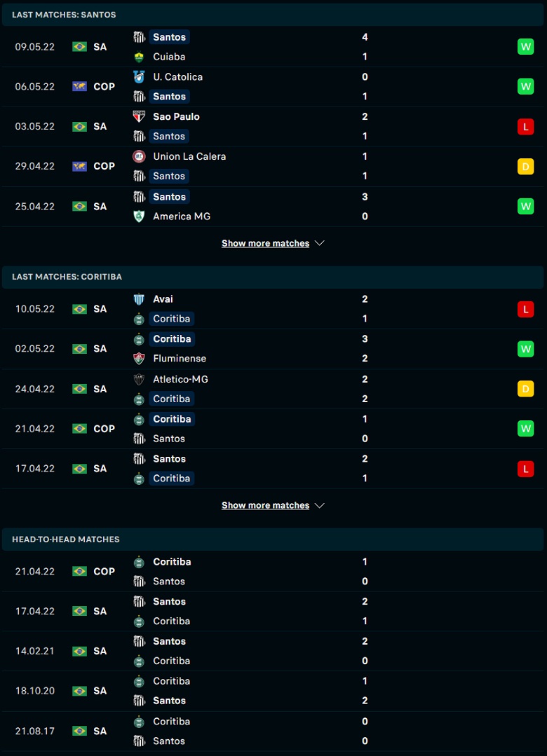
Task: Click yellow D badge for Atletico-MG match
Action: tap(526, 389)
